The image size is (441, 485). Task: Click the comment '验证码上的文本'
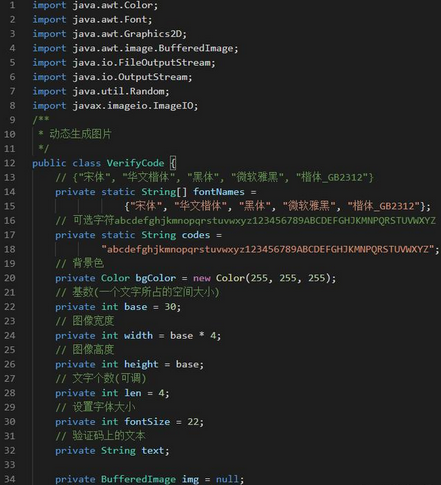[x=109, y=436]
